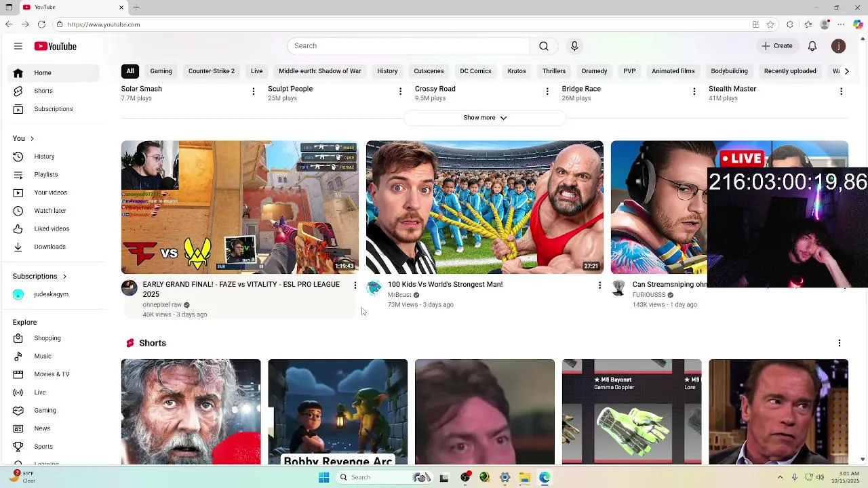Open the FURIOUSSS channel name link
Viewport: 868px width, 488px height.
click(x=649, y=295)
